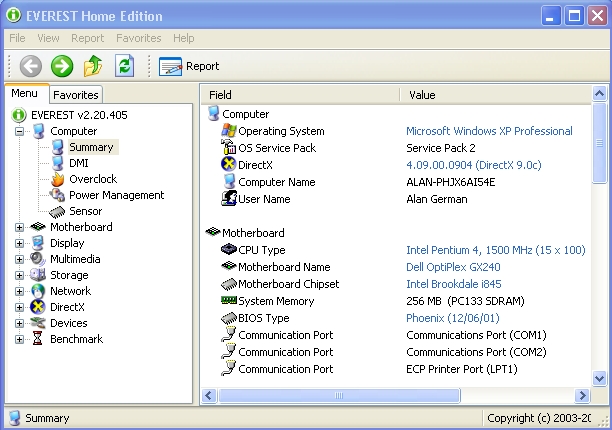Viewport: 612px width, 430px height.
Task: Expand the Storage tree node
Action: coord(19,275)
